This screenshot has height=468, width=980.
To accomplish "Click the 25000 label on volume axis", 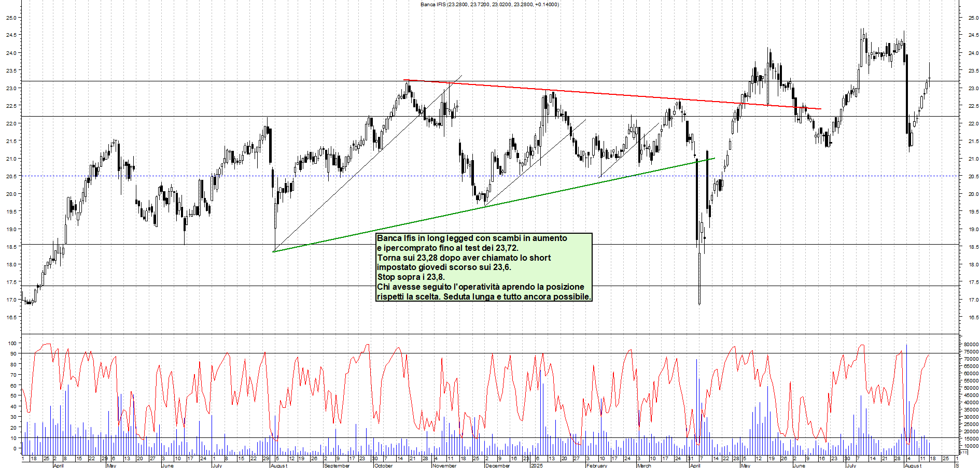I will [x=971, y=424].
